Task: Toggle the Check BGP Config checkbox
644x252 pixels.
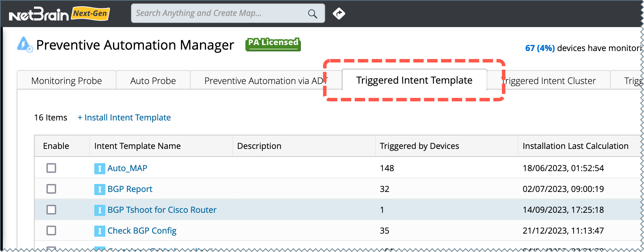Action: click(x=51, y=230)
